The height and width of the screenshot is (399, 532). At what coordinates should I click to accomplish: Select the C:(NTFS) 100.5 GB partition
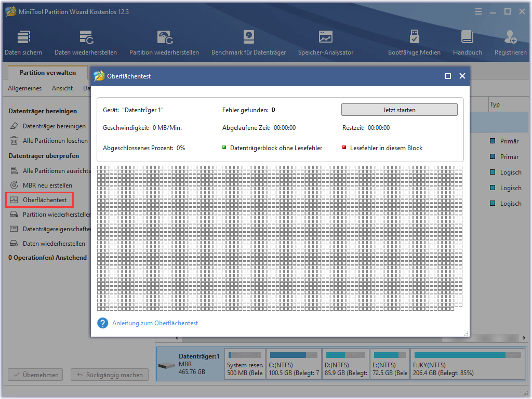(x=294, y=365)
